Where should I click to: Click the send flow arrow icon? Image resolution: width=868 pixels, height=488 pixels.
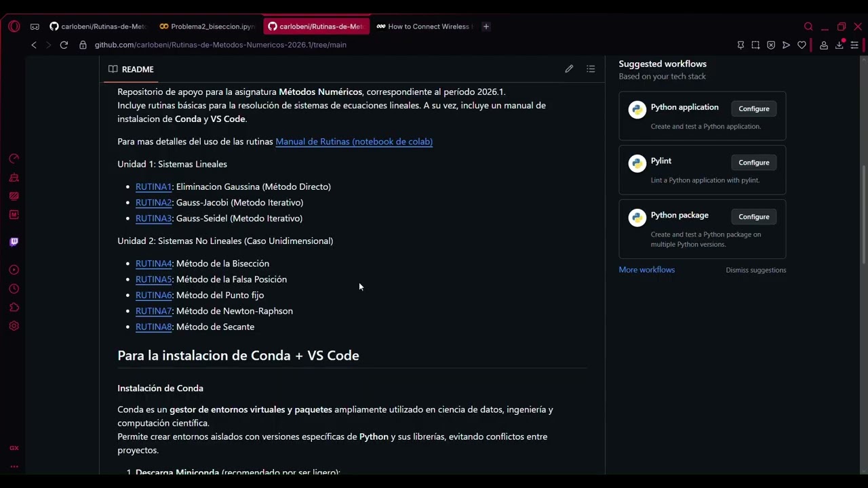tap(786, 45)
